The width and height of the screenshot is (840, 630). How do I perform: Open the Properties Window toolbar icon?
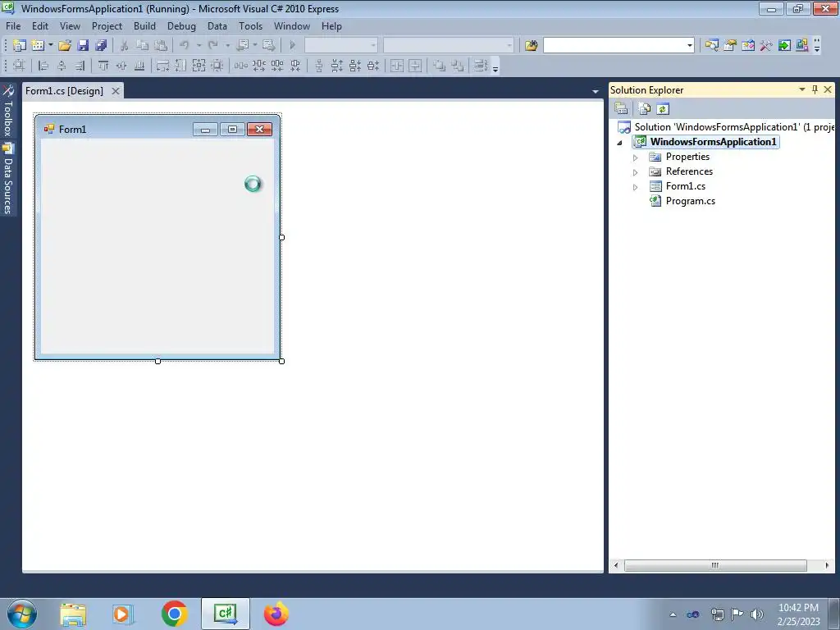click(729, 46)
